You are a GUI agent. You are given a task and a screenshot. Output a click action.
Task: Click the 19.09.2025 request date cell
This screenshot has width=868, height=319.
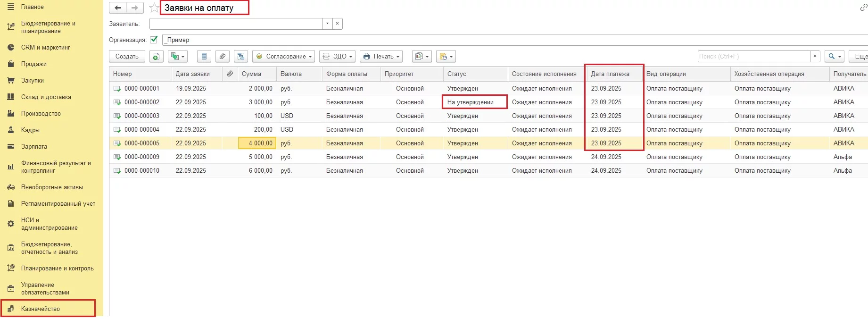pos(191,88)
